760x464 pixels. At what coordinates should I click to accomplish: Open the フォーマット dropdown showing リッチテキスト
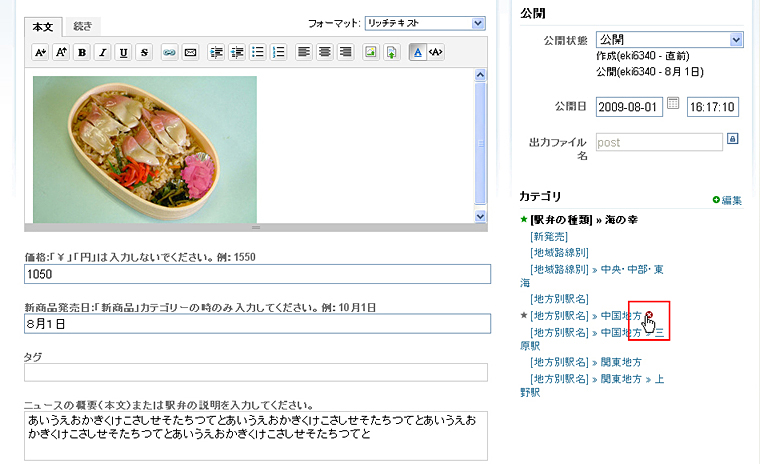(x=424, y=22)
